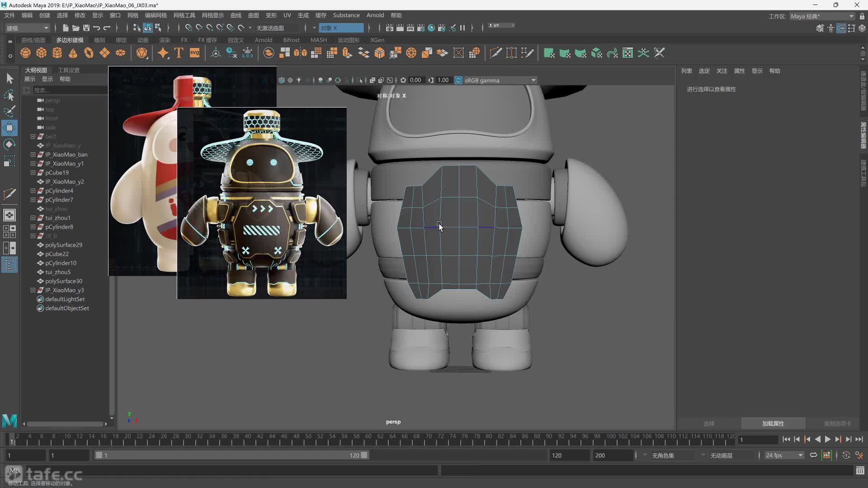Screen dimensions: 868x488
Task: Open the Arnold menu in menu bar
Action: [x=375, y=15]
